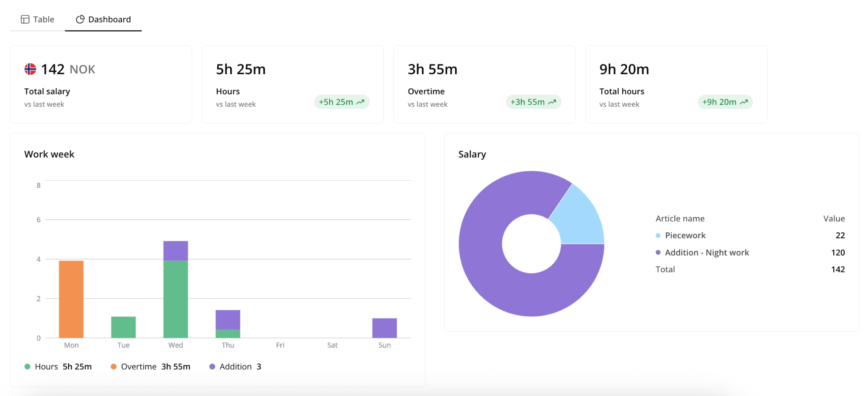868x396 pixels.
Task: Click the Dashboard pie chart icon
Action: 80,20
